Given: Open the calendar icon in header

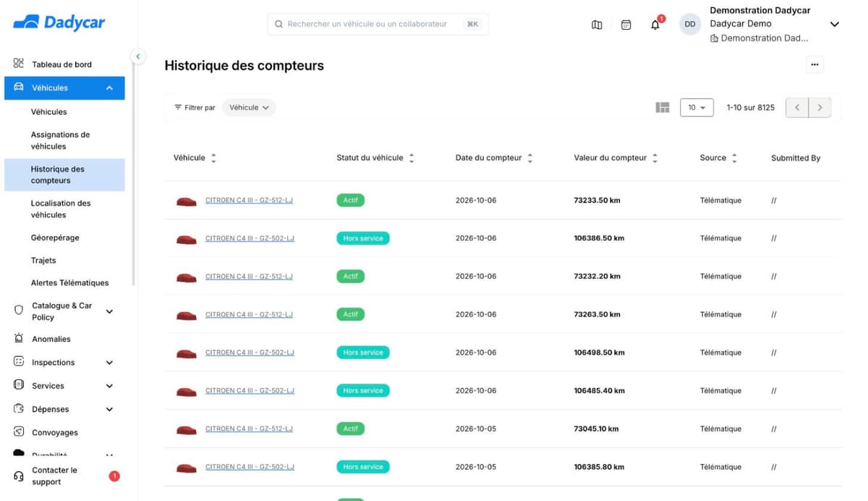Looking at the screenshot, I should [626, 25].
